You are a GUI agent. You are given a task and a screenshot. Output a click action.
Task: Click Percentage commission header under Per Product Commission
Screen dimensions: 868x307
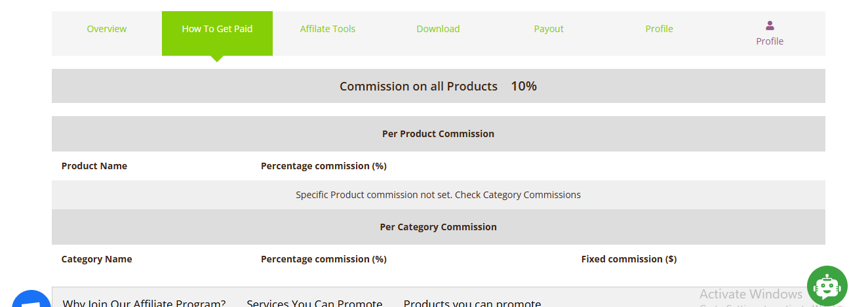coord(324,166)
